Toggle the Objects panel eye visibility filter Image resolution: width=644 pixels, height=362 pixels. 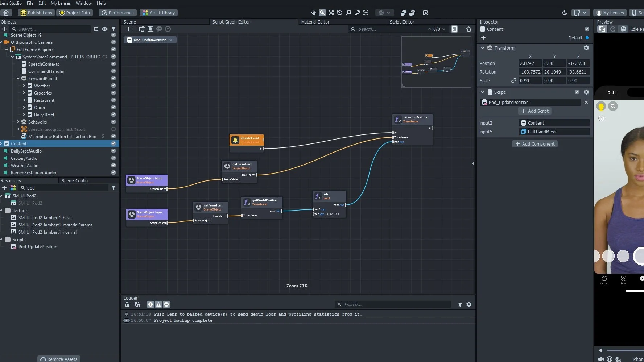[x=105, y=29]
